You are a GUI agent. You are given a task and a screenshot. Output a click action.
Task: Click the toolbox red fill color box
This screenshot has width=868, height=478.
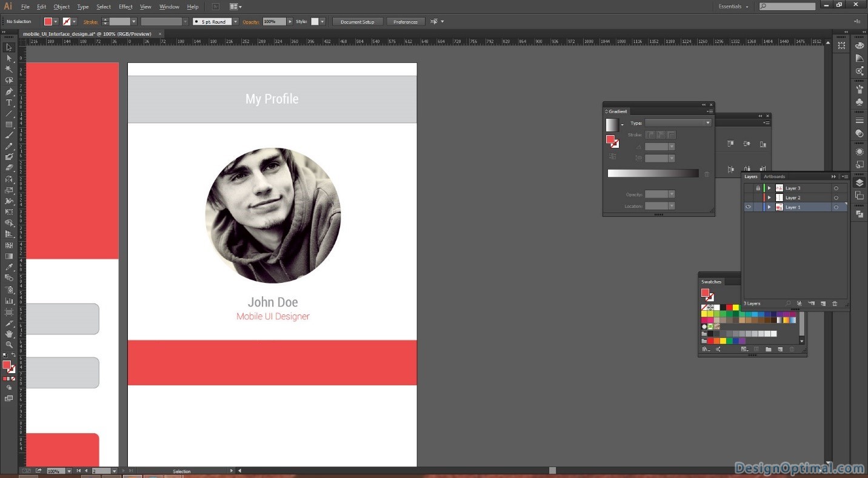click(7, 365)
